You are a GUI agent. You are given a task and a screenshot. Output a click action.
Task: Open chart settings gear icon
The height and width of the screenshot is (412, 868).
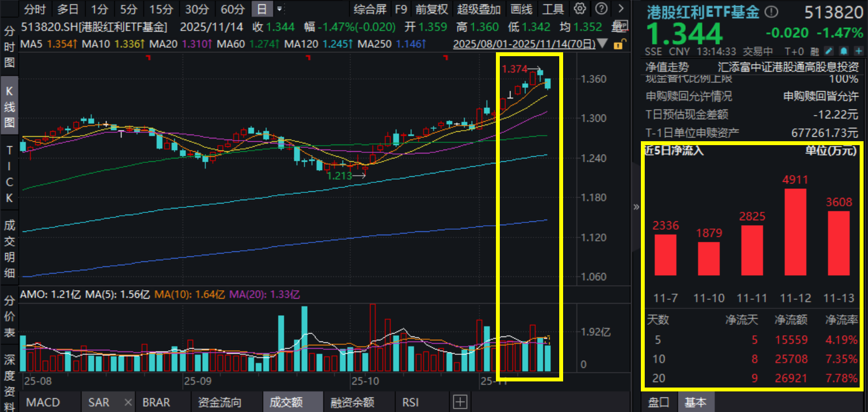pyautogui.click(x=580, y=9)
